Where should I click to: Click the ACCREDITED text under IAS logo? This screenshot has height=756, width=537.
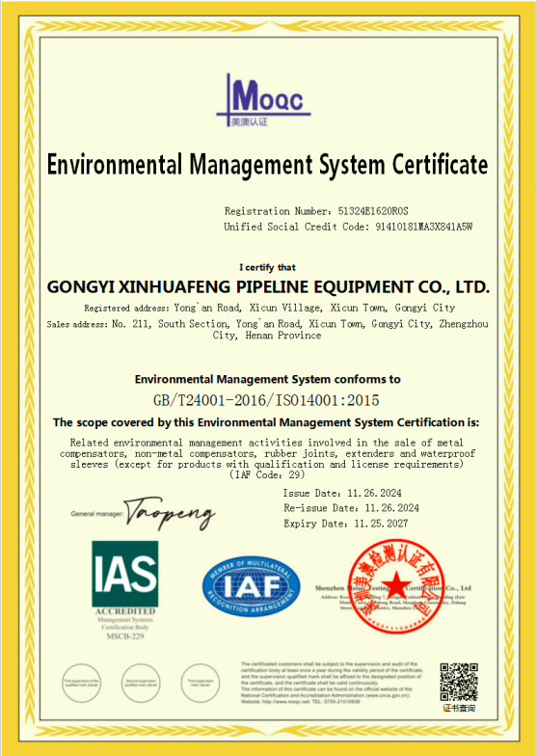tap(125, 611)
